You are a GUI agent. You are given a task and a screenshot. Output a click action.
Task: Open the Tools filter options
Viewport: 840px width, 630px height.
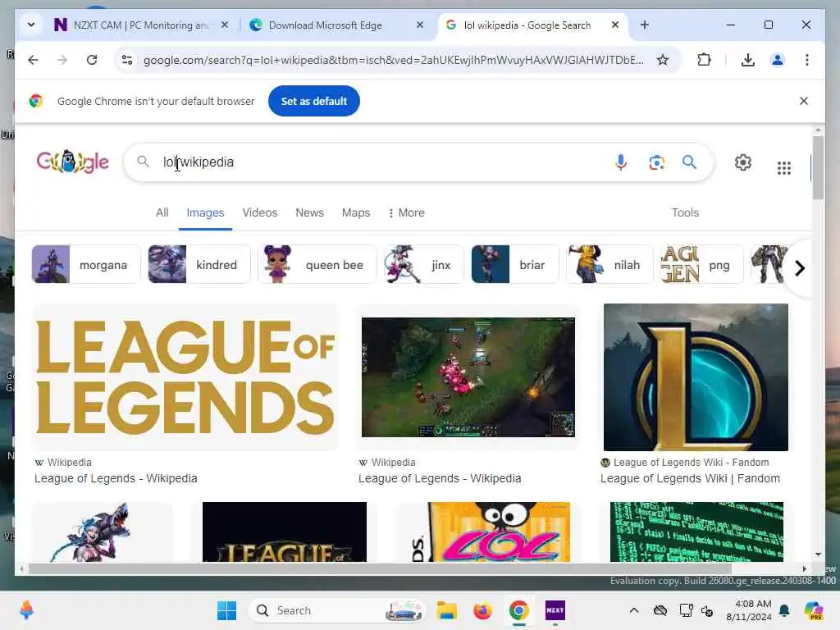pos(685,212)
